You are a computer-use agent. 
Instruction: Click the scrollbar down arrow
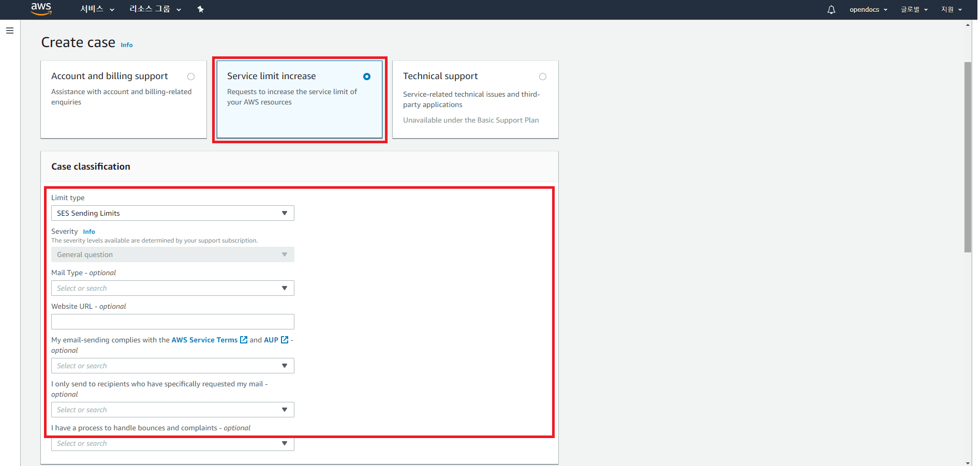(968, 462)
